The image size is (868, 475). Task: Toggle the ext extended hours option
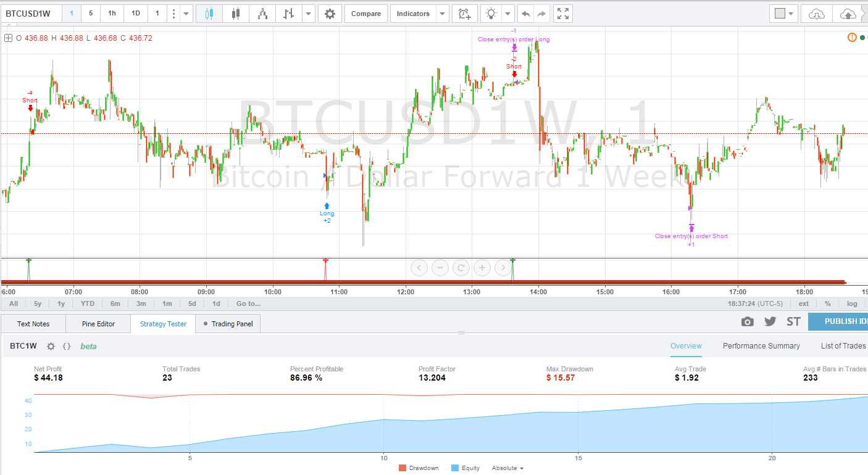click(x=803, y=304)
